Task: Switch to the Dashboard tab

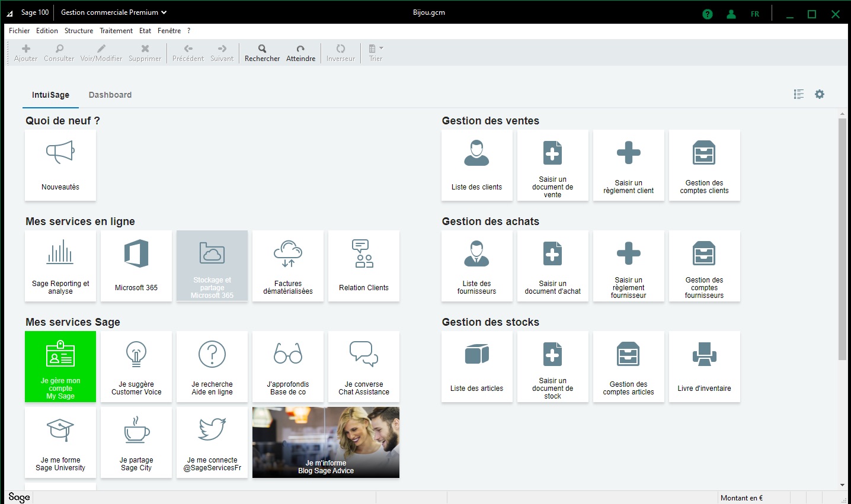Action: [x=110, y=95]
